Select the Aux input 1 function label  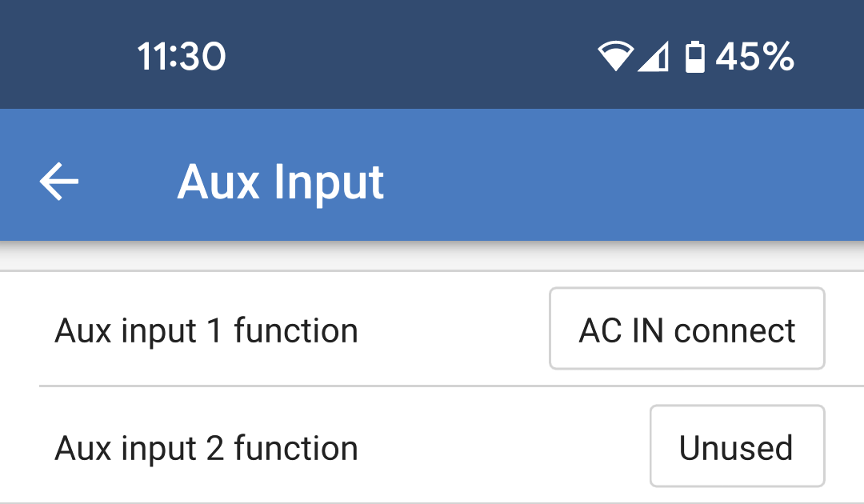coord(206,330)
